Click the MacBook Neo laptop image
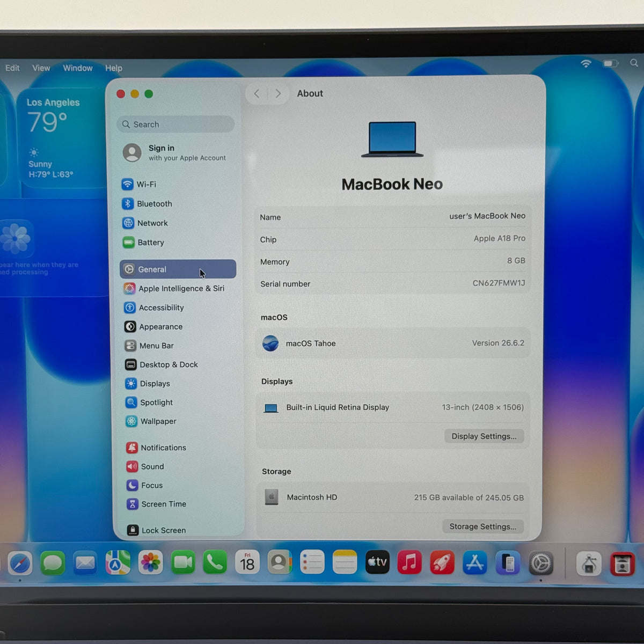Screen dimensions: 644x644 392,140
